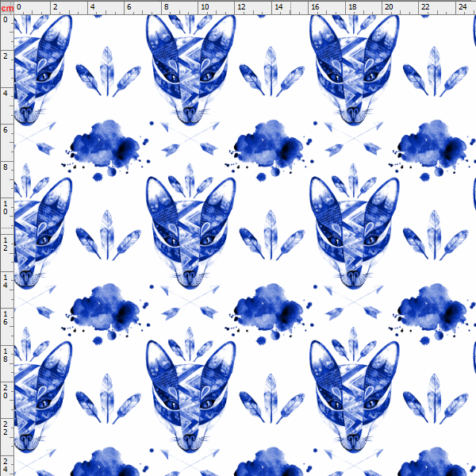
Task: Click the red cm ruler unit corner
Action: pos(7,8)
